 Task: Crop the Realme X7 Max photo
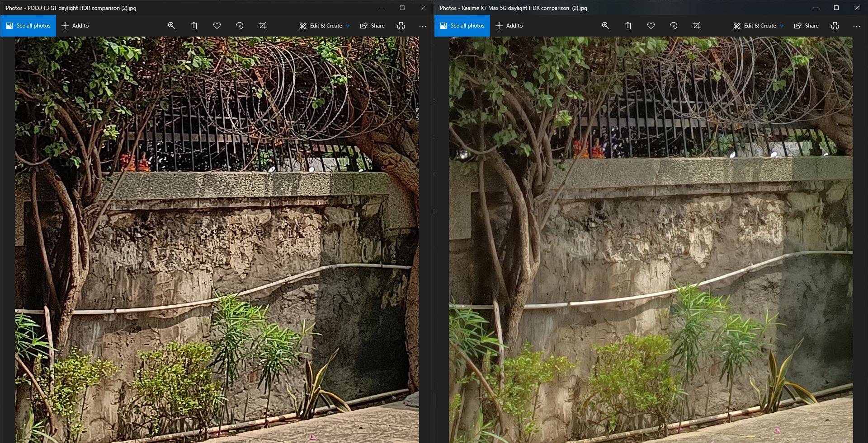pos(696,26)
